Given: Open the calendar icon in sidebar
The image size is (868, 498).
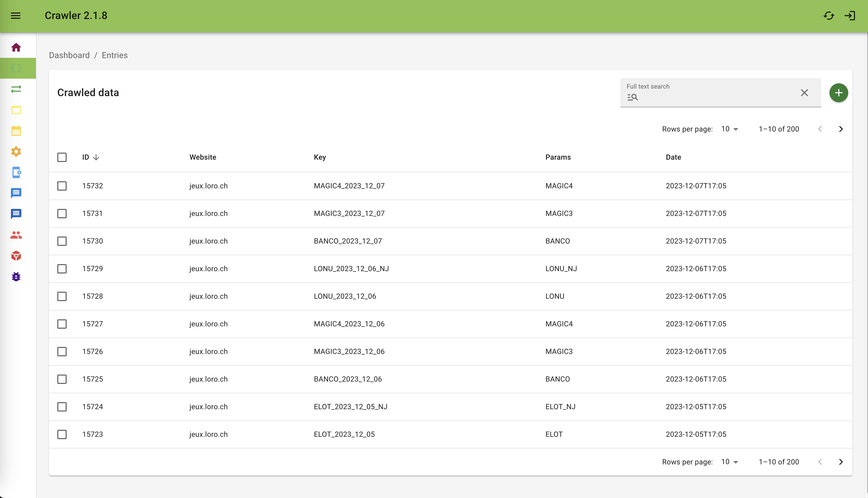Looking at the screenshot, I should [x=16, y=131].
